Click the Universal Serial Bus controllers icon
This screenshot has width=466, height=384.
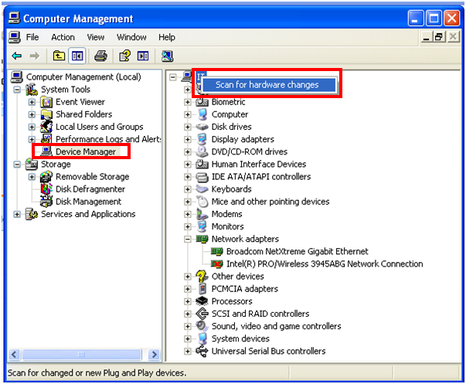pyautogui.click(x=202, y=351)
